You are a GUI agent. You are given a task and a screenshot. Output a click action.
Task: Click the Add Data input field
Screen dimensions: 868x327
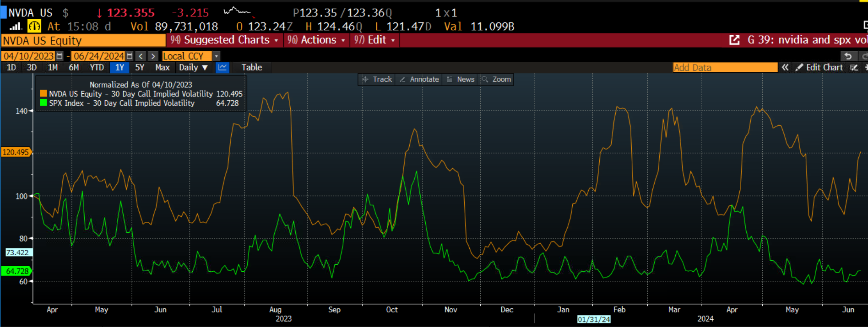pos(725,67)
